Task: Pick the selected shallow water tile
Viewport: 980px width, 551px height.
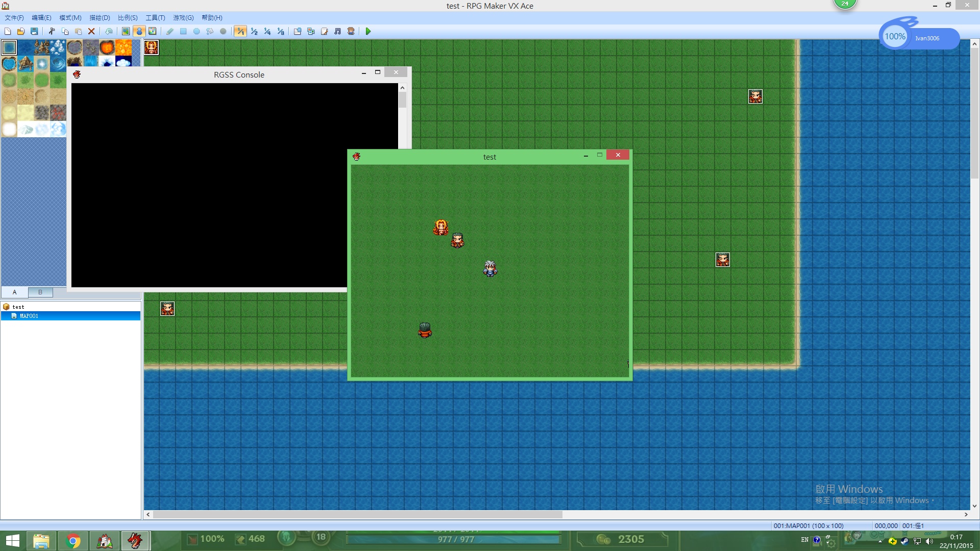Action: (x=9, y=48)
